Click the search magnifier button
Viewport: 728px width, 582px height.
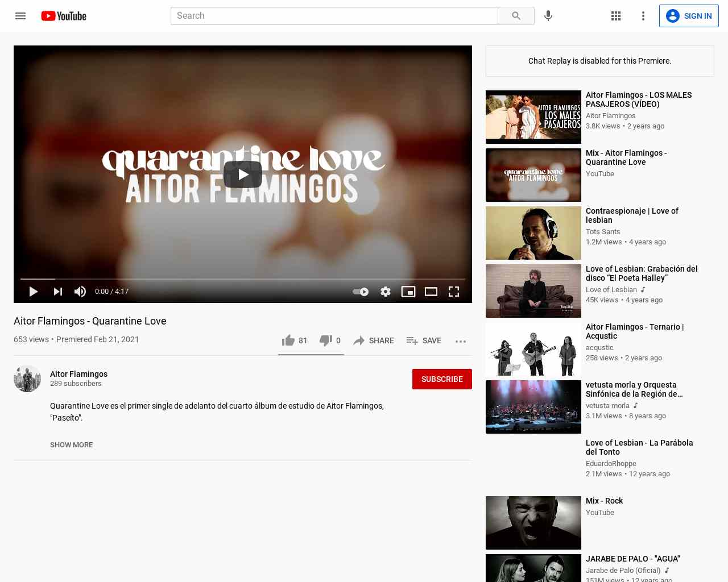click(x=516, y=16)
